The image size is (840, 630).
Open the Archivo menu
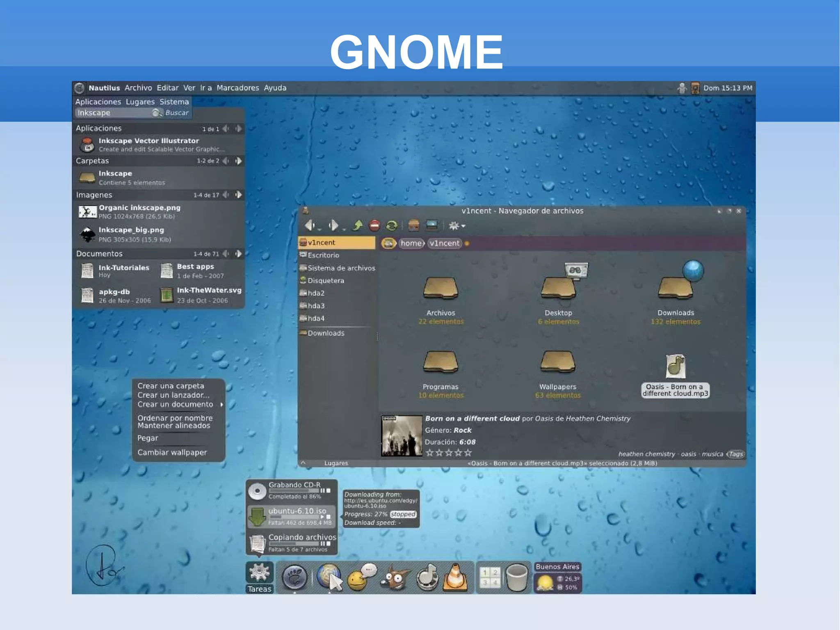(x=138, y=88)
